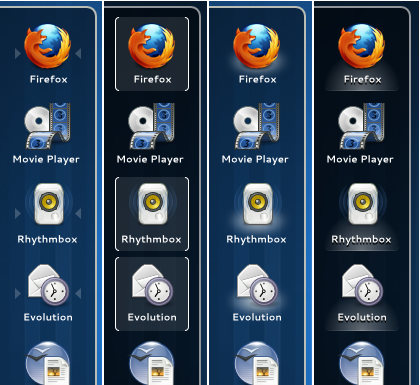Screen dimensions: 420x385
Task: Open Evolution icon with white glow, third panel
Action: (x=257, y=285)
